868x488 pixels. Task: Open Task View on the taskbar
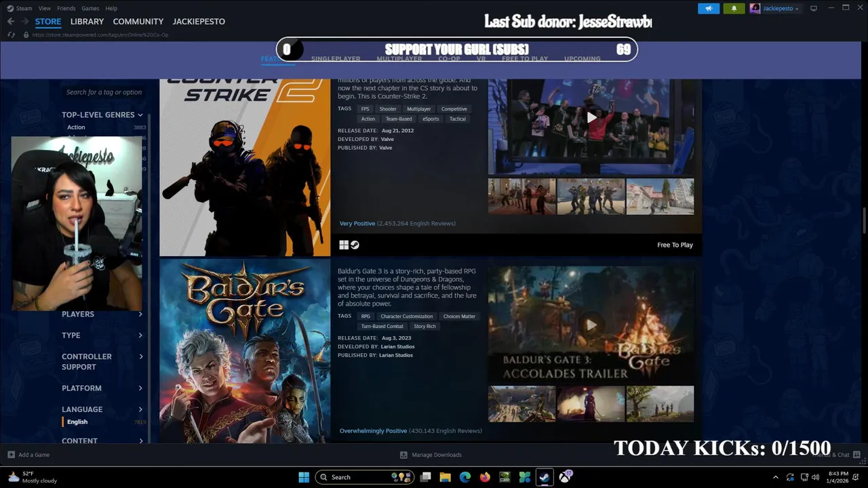(425, 477)
